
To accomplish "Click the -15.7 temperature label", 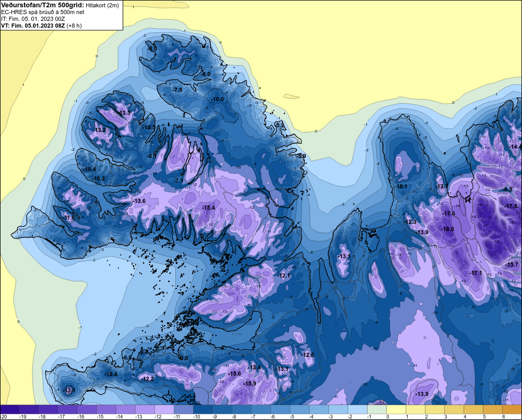I will tap(511, 265).
